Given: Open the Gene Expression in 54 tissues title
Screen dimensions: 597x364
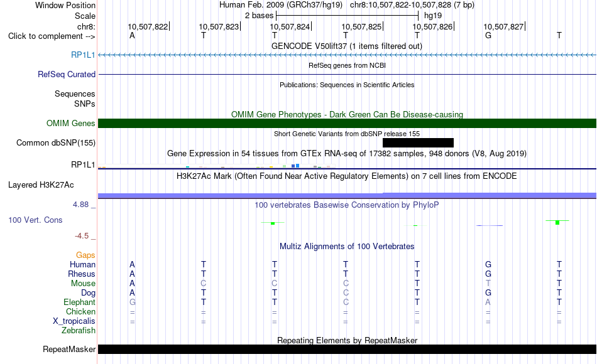Looking at the screenshot, I should (347, 154).
